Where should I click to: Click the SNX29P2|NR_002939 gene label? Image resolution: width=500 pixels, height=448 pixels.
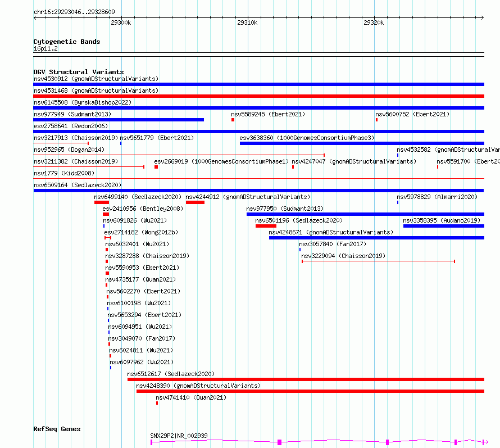click(x=179, y=436)
